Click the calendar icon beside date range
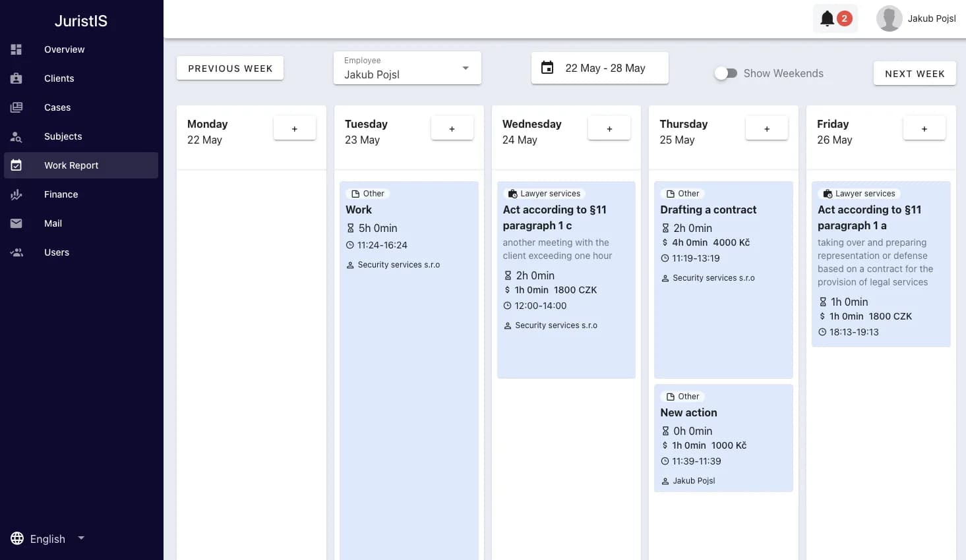Image resolution: width=966 pixels, height=560 pixels. [x=547, y=68]
